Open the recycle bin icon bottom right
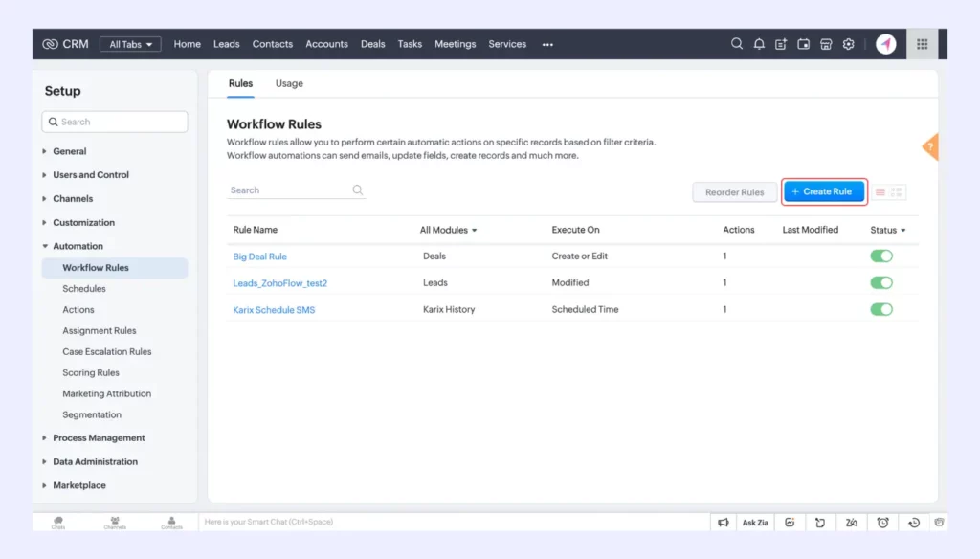 tap(939, 522)
